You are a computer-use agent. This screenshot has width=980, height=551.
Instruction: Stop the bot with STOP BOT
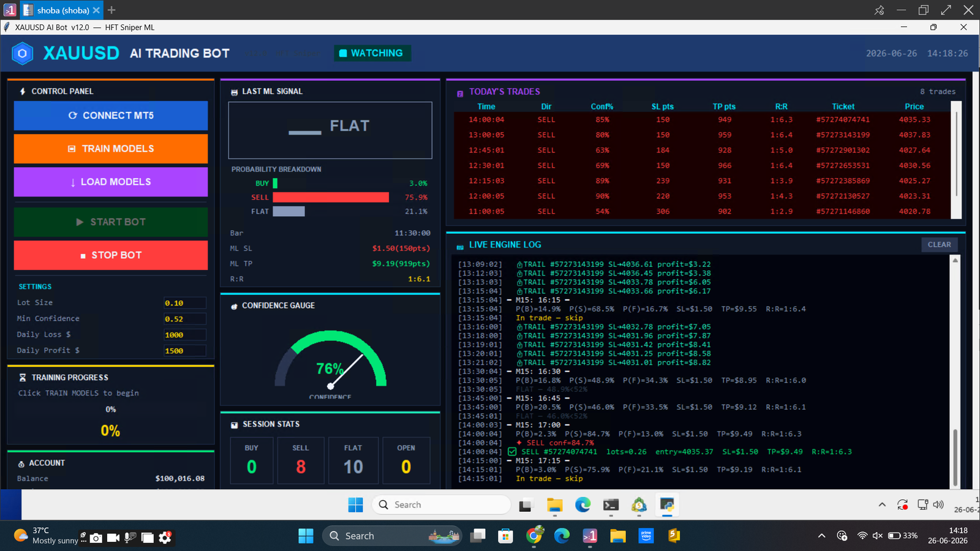pyautogui.click(x=111, y=255)
